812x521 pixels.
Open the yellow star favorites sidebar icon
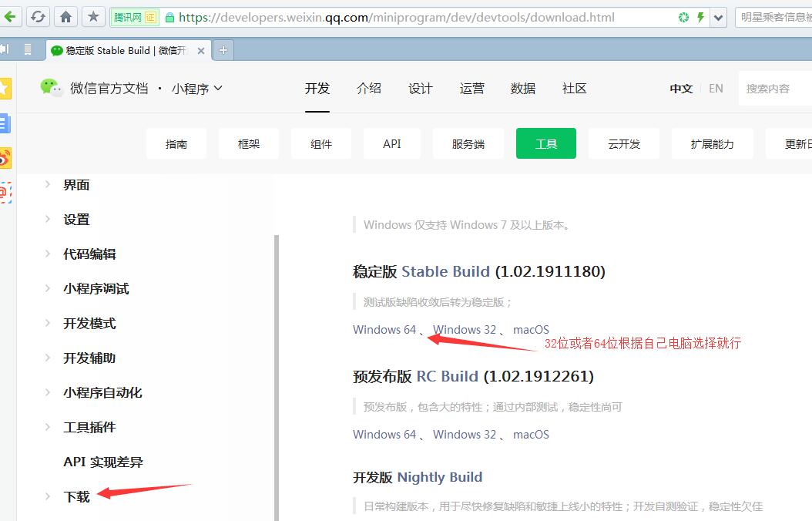[x=5, y=88]
